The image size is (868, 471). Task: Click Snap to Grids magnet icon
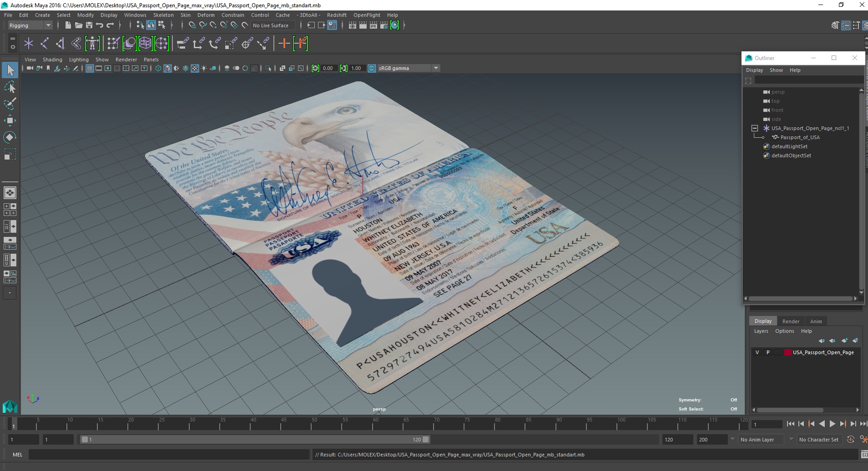(x=192, y=25)
